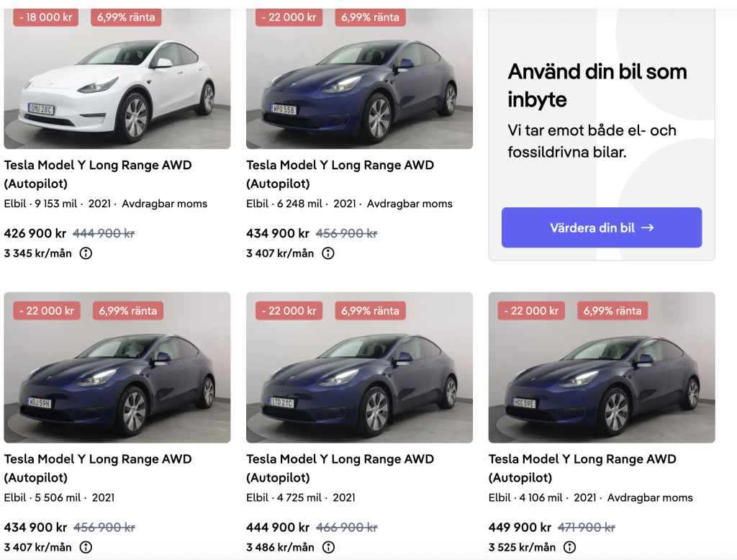Open info icon for the 5 506 mil Tesla's monthly cost
The width and height of the screenshot is (737, 560).
point(86,547)
